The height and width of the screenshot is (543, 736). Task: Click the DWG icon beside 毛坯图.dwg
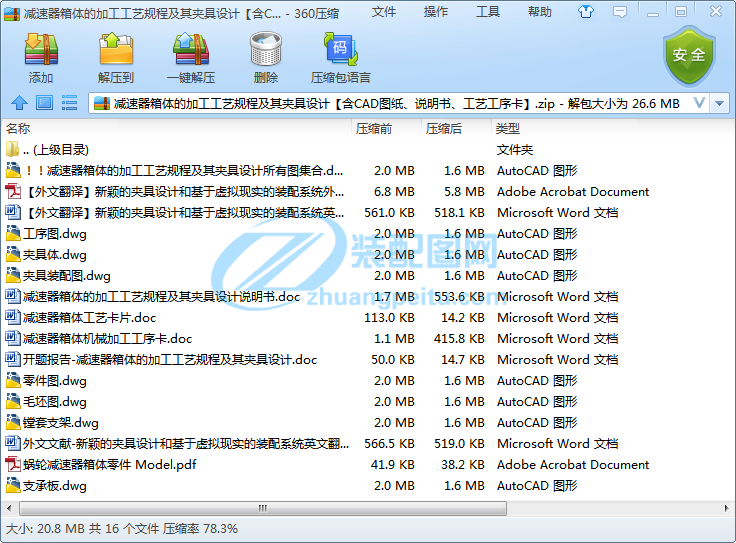click(x=13, y=401)
